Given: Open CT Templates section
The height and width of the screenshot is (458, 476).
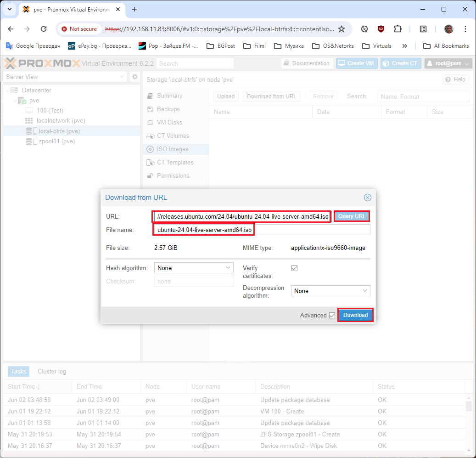Looking at the screenshot, I should coord(176,163).
